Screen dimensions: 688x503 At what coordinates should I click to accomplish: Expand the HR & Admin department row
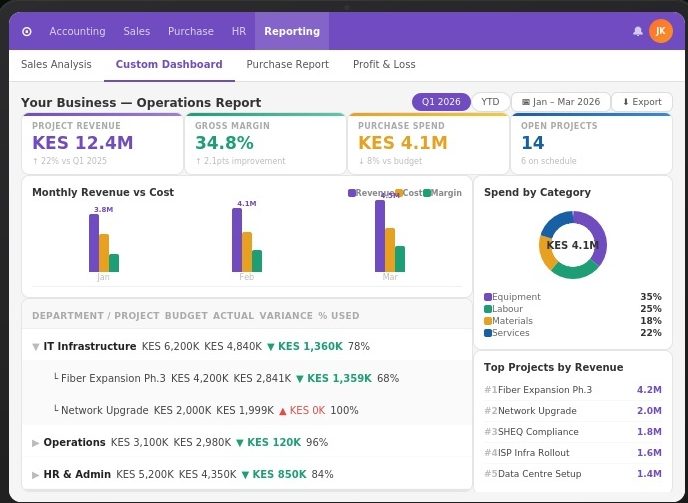point(36,474)
